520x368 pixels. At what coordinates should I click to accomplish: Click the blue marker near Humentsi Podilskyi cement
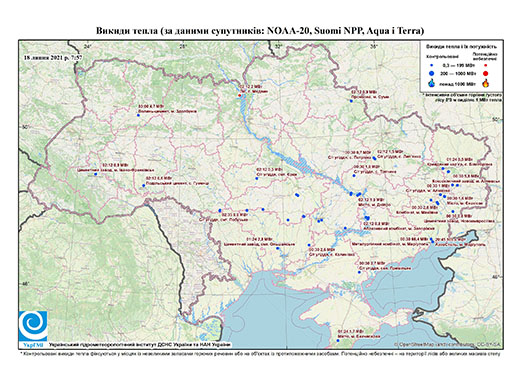point(144,185)
